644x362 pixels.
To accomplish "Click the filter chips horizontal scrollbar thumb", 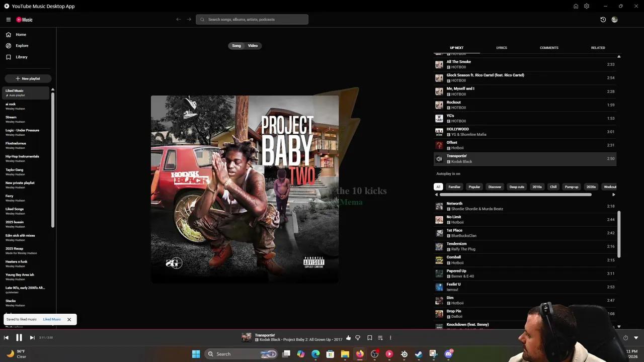I will (516, 195).
